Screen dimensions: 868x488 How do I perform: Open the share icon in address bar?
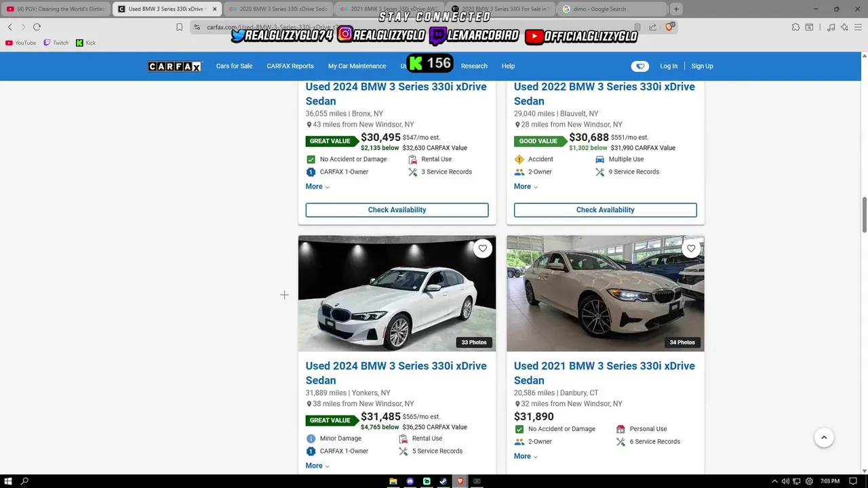(652, 27)
